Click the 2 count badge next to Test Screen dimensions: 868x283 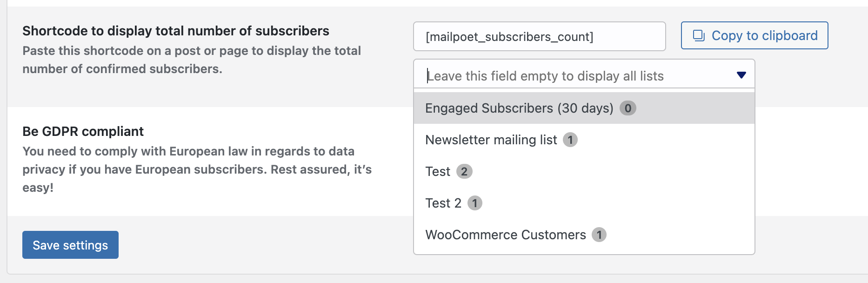click(x=464, y=172)
